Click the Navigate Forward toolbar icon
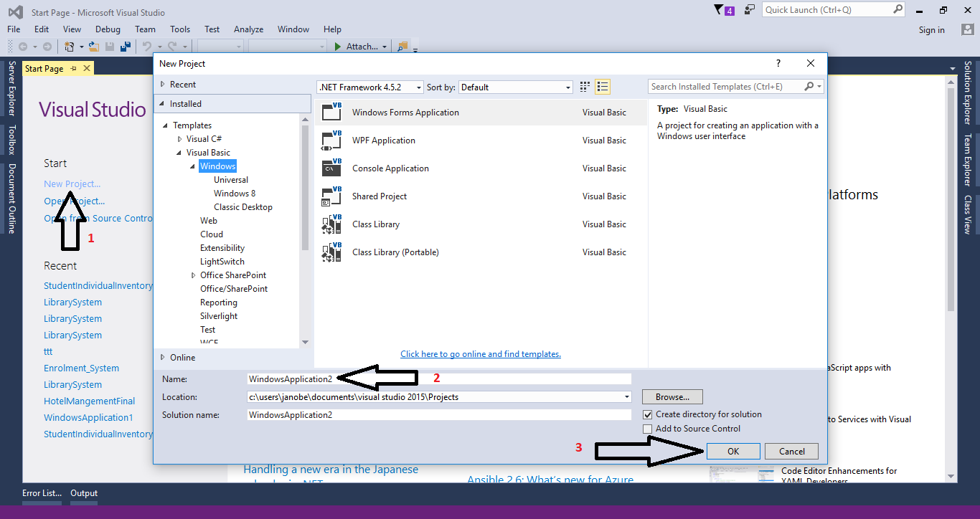This screenshot has width=980, height=519. pos(47,47)
